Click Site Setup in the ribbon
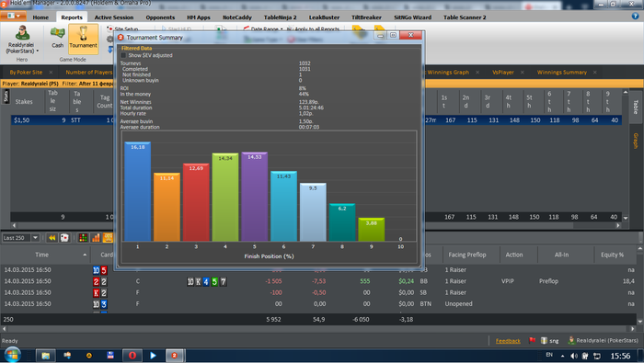 [x=122, y=28]
